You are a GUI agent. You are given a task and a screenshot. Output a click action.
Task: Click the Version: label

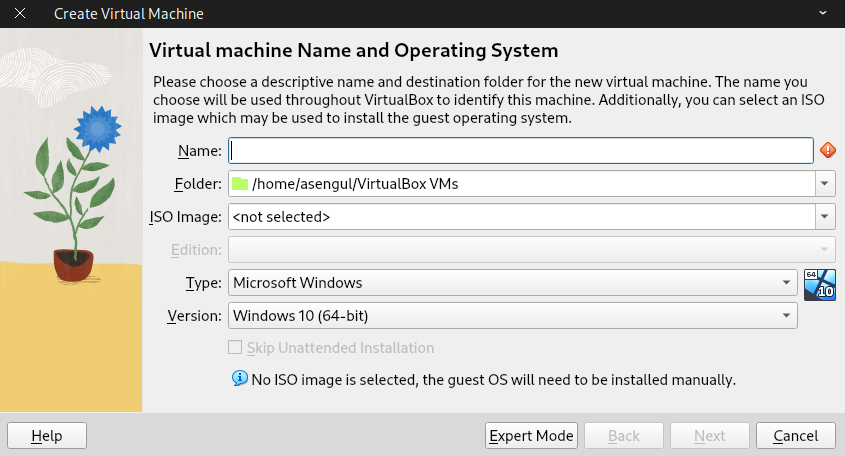click(x=195, y=315)
